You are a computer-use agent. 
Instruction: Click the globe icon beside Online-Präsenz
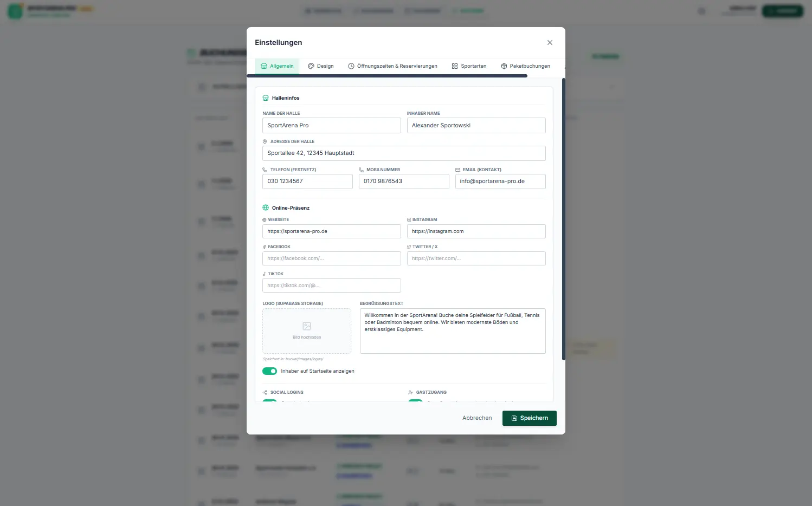[x=266, y=207]
